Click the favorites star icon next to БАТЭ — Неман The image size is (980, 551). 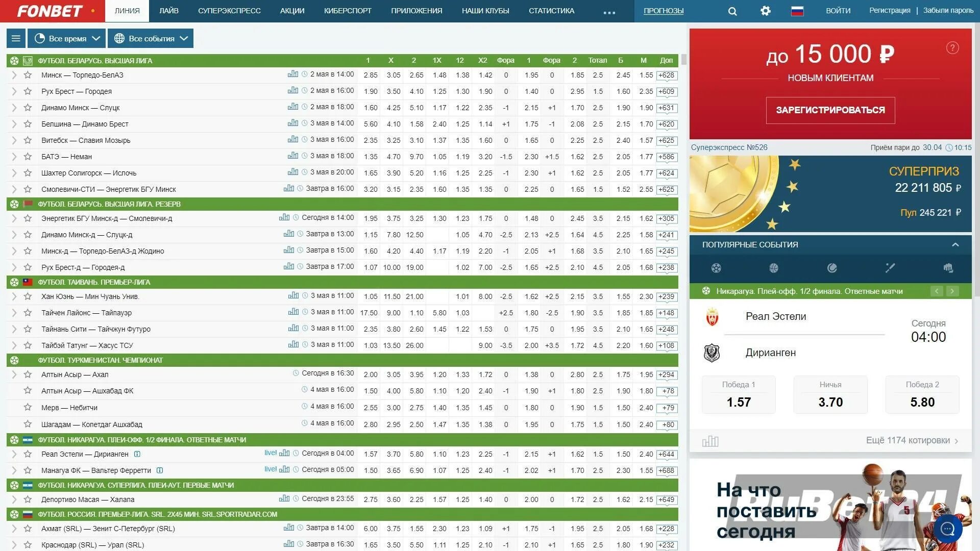coord(27,156)
